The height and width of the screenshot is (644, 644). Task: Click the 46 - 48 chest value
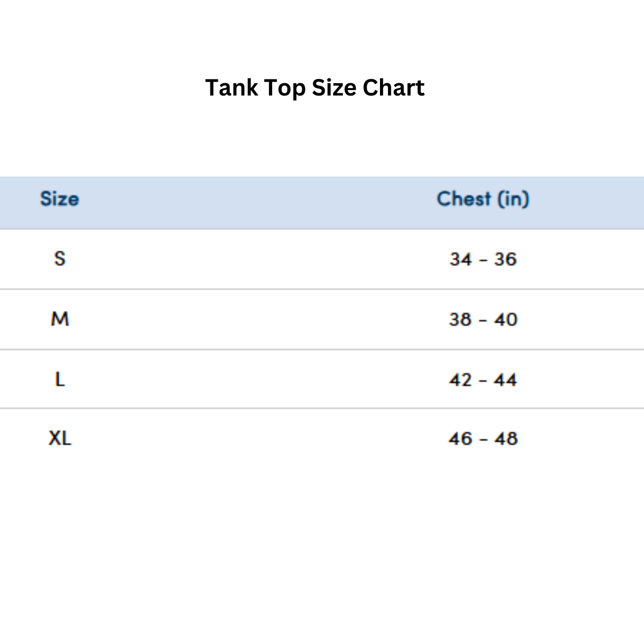483,439
